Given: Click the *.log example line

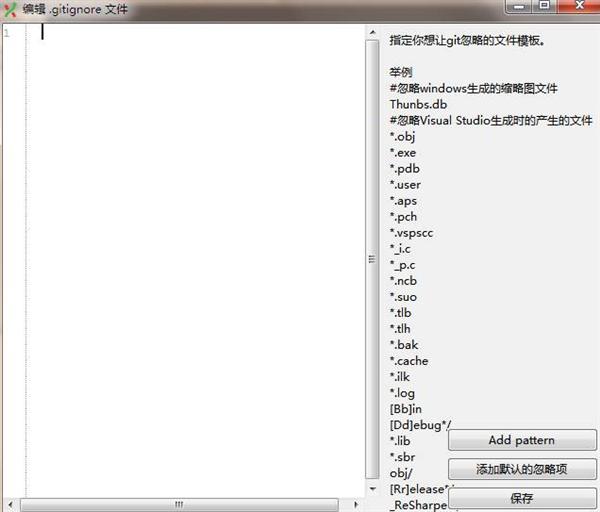Looking at the screenshot, I should click(x=402, y=393).
